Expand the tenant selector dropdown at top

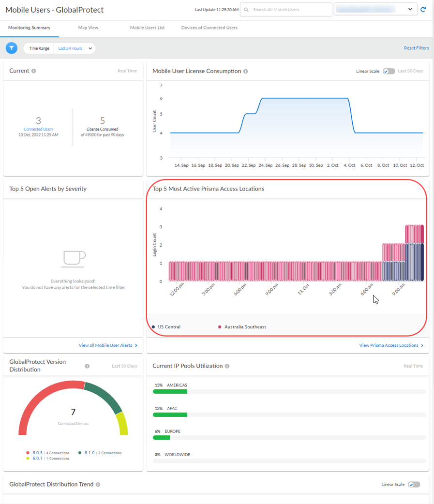(410, 9)
